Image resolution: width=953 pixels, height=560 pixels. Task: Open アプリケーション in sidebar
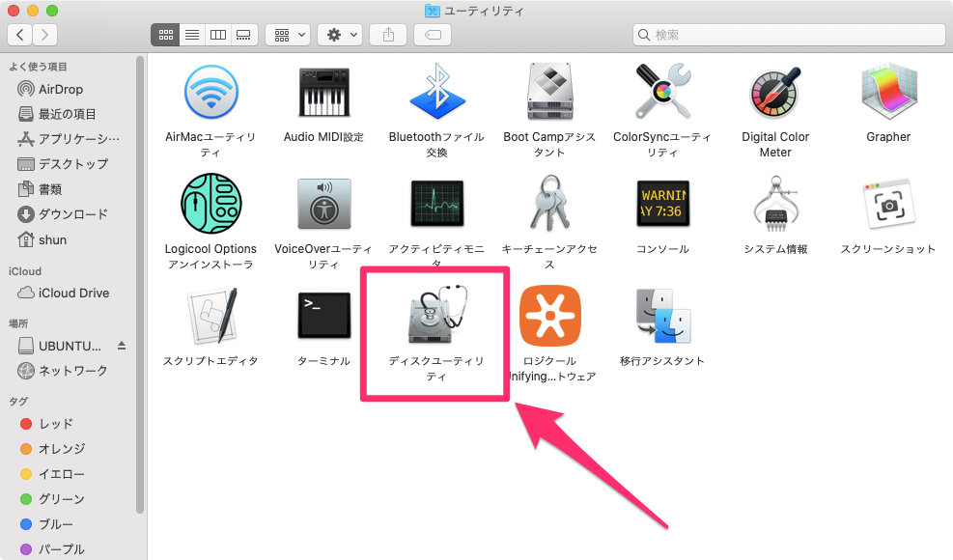click(x=69, y=139)
